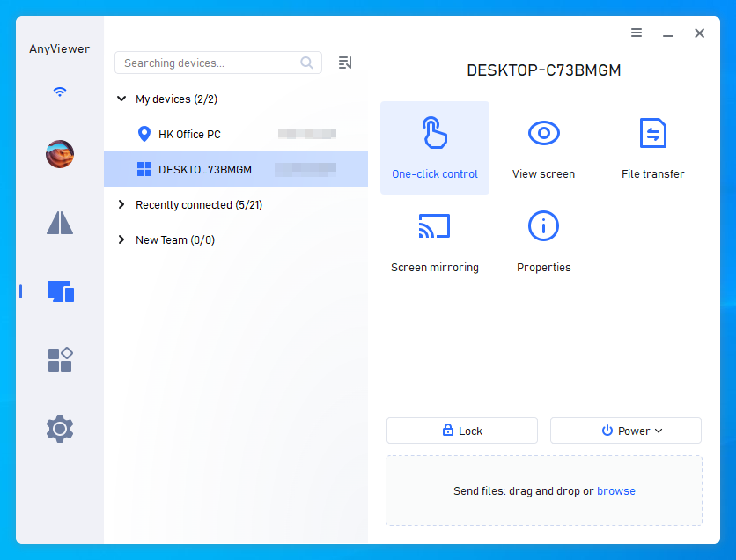The width and height of the screenshot is (736, 560).
Task: Launch File transfer
Action: pos(652,148)
